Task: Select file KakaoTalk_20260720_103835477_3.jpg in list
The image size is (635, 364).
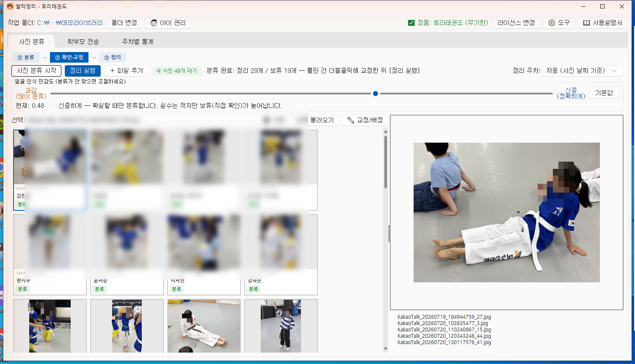Action: point(442,323)
